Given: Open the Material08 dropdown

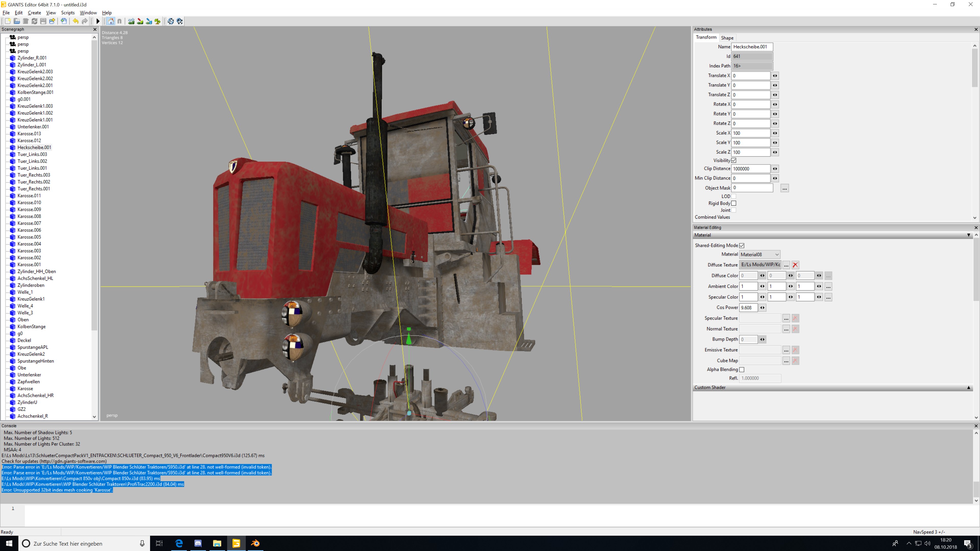Looking at the screenshot, I should 759,254.
